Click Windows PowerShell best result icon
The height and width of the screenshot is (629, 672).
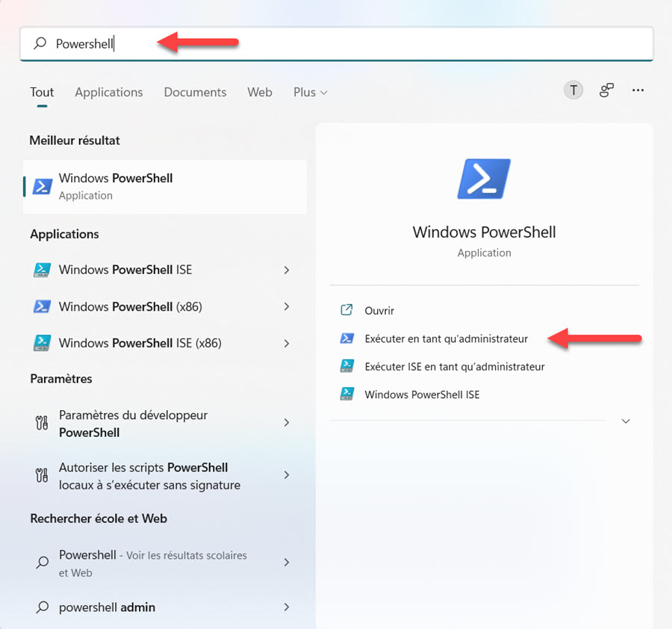pyautogui.click(x=43, y=187)
